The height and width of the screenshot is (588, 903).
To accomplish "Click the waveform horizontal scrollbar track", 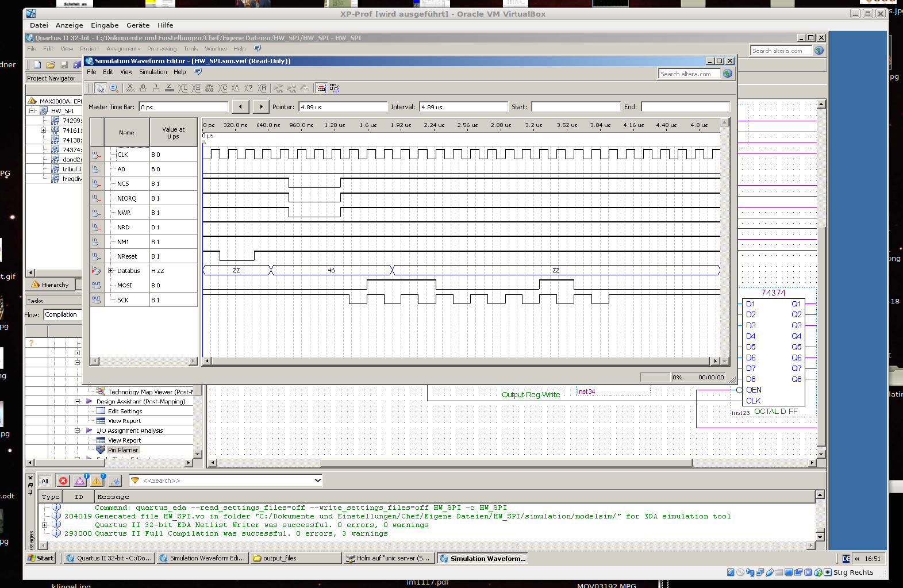I will (x=461, y=361).
